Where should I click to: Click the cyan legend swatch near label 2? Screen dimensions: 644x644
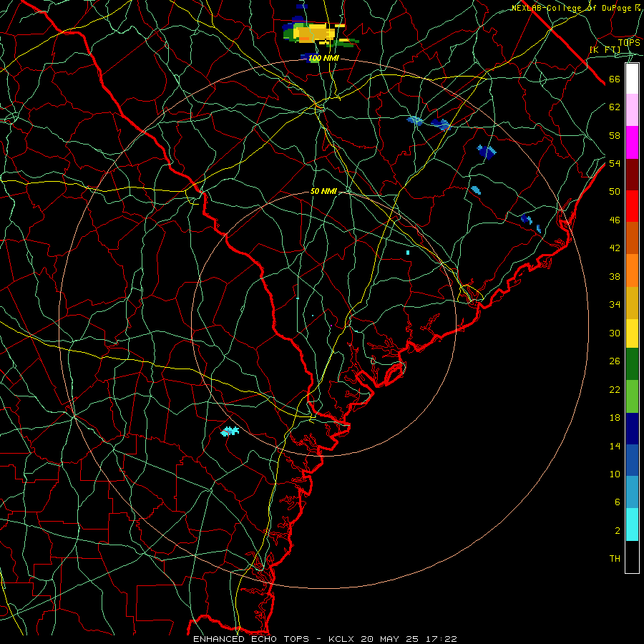pyautogui.click(x=632, y=525)
